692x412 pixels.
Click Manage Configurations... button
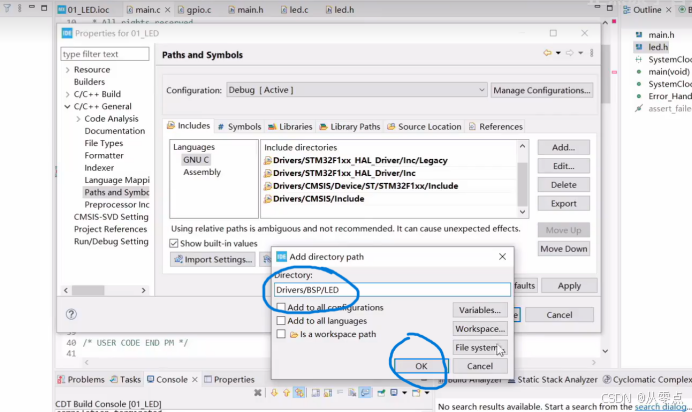click(x=542, y=90)
